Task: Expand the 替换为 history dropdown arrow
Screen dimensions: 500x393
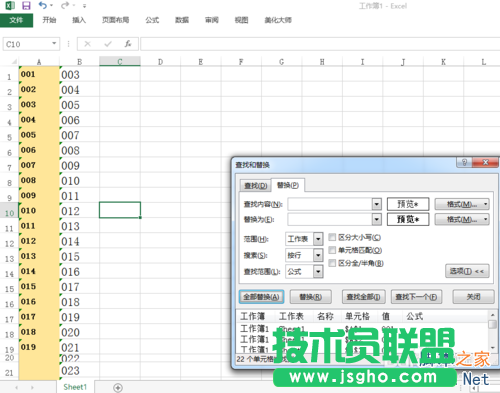Action: (x=377, y=219)
